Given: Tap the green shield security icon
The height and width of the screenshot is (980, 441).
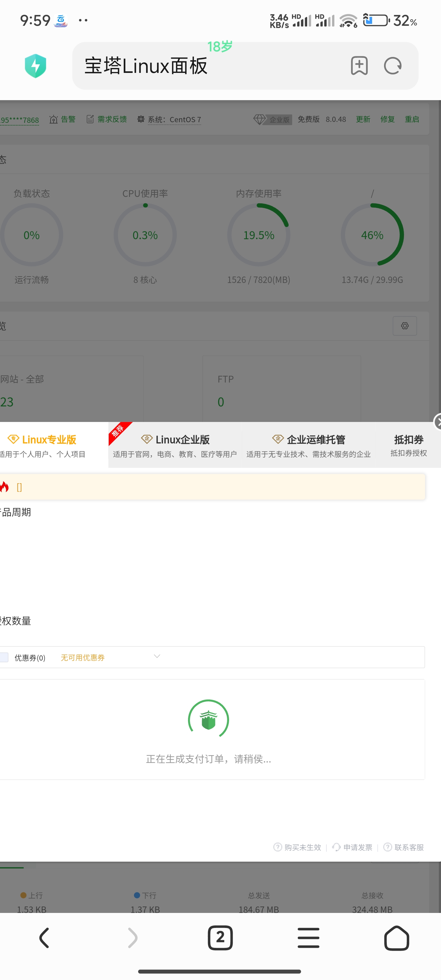Looking at the screenshot, I should point(36,66).
